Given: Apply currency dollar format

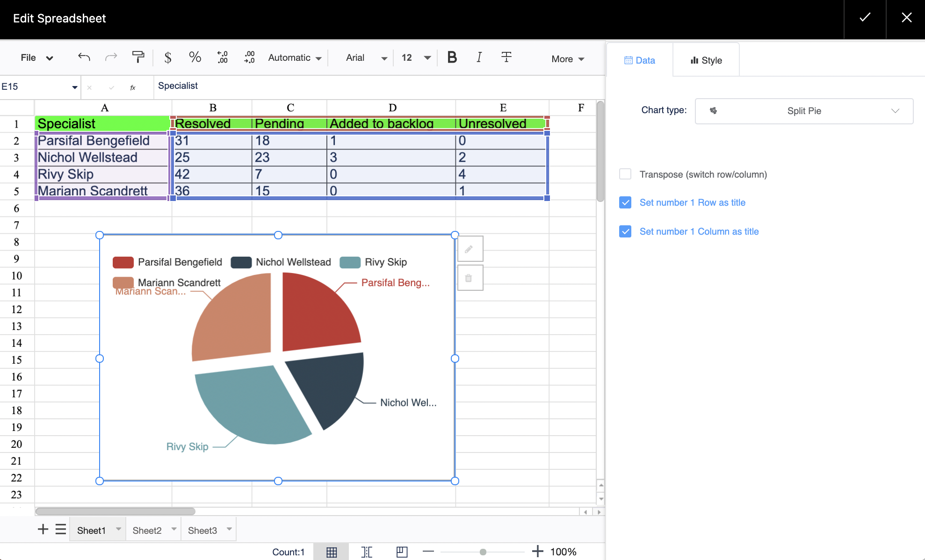Looking at the screenshot, I should click(168, 57).
